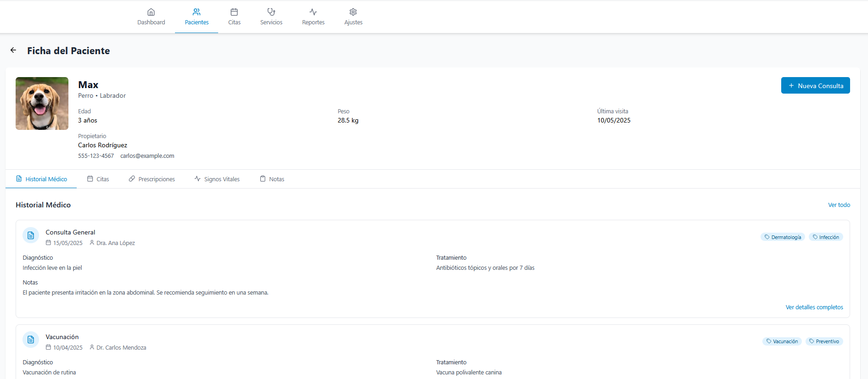Click the last visit date 10/05/2025
Screen dimensions: 868x379
614,120
